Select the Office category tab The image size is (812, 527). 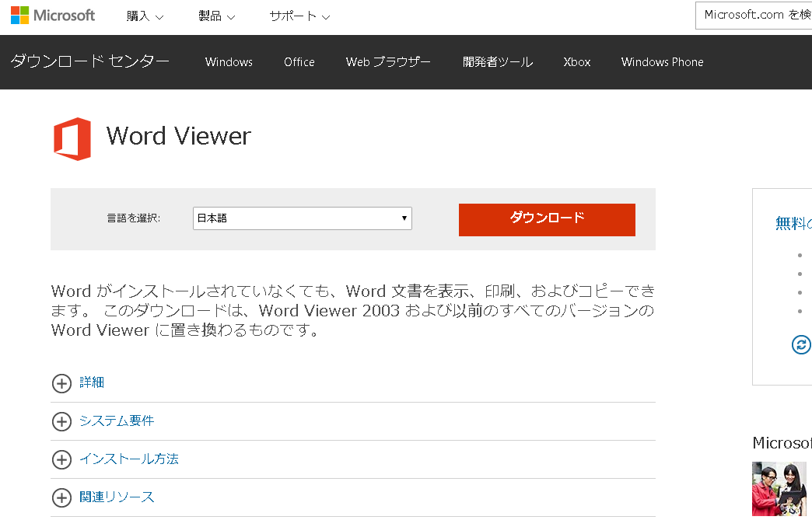pyautogui.click(x=299, y=62)
